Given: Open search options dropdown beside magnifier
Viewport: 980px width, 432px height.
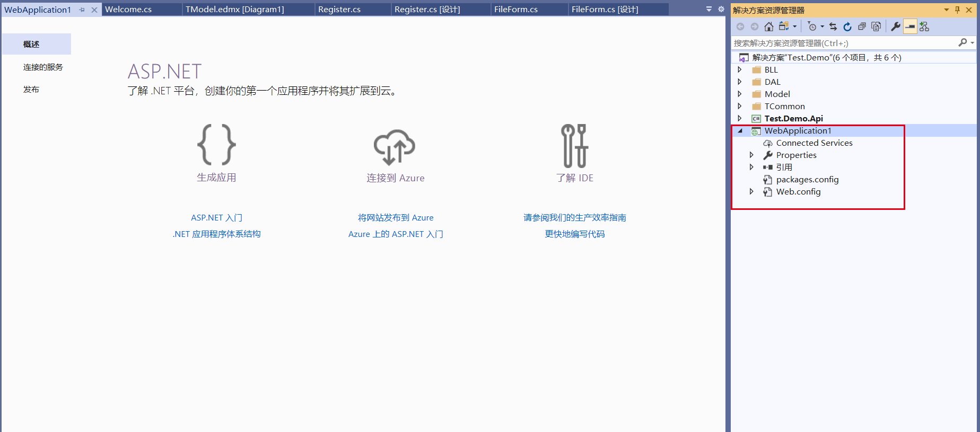Looking at the screenshot, I should click(973, 43).
